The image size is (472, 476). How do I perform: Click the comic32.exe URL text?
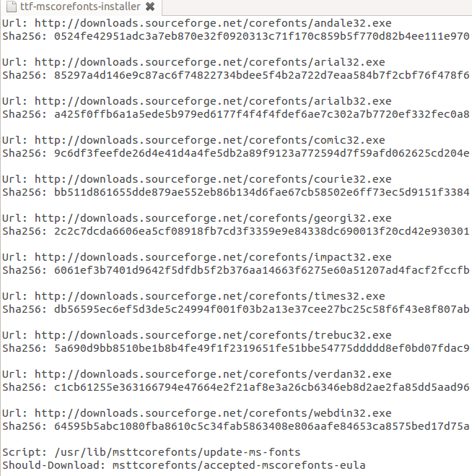209,141
